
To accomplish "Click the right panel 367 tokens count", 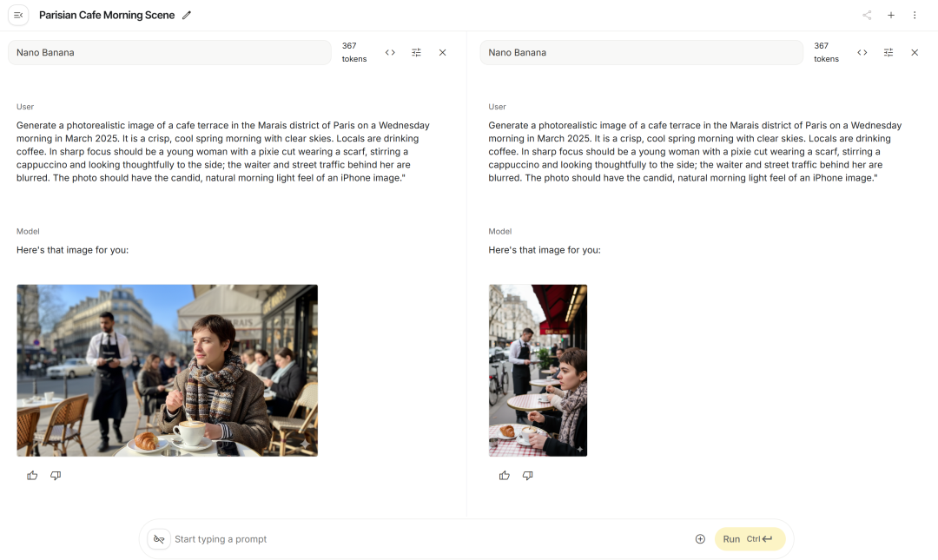I will [x=826, y=53].
